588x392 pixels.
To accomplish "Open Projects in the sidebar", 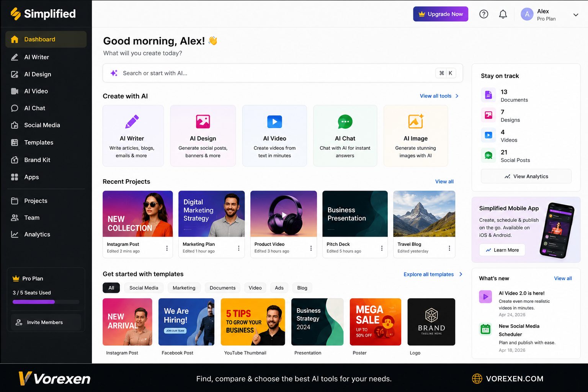I will [46, 201].
